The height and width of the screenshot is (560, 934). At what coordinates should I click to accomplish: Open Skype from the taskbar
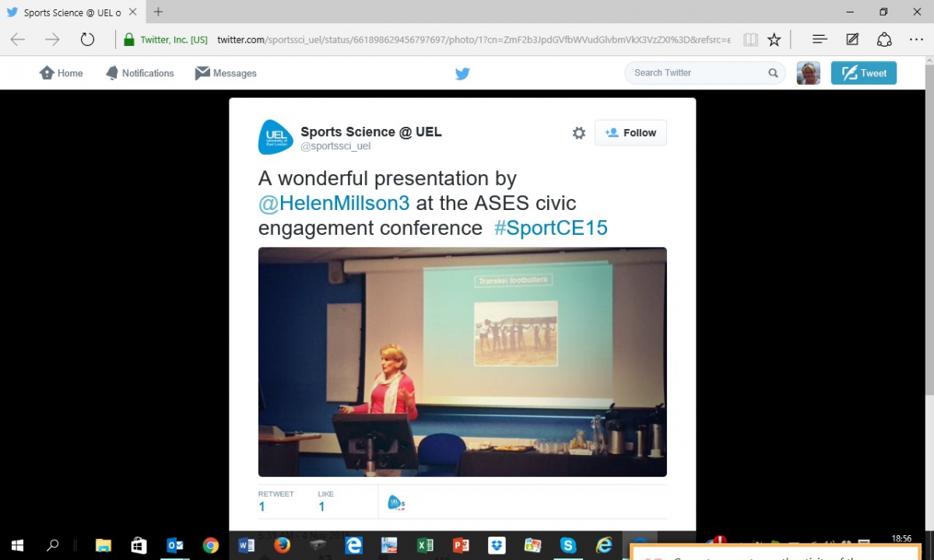(x=567, y=545)
